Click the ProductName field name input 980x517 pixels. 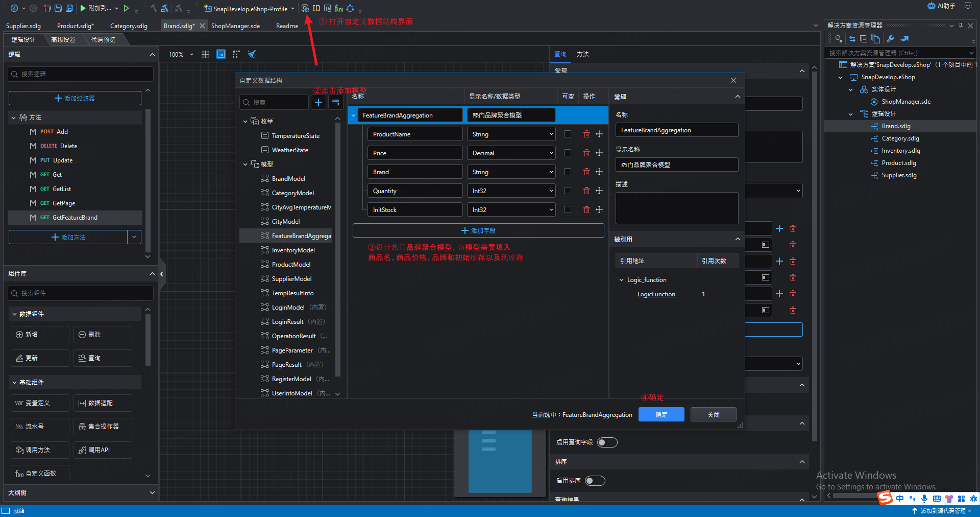coord(414,134)
